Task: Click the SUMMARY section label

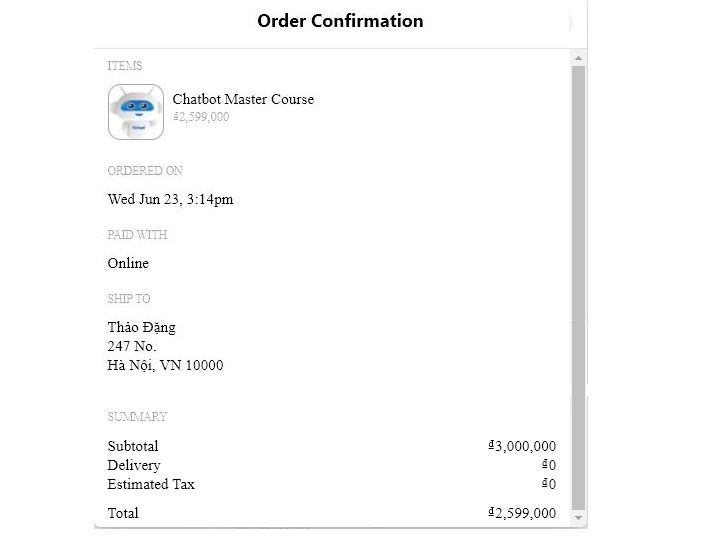Action: [x=137, y=416]
